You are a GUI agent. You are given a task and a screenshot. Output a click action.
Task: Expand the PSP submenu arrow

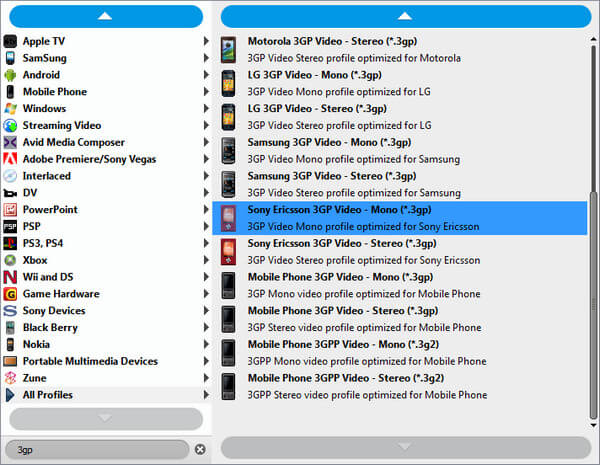click(x=206, y=226)
